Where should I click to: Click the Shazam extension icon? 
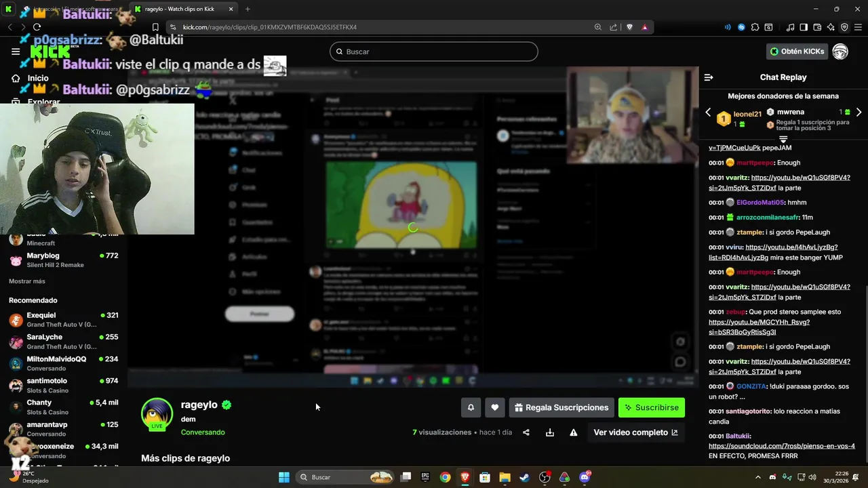point(741,27)
